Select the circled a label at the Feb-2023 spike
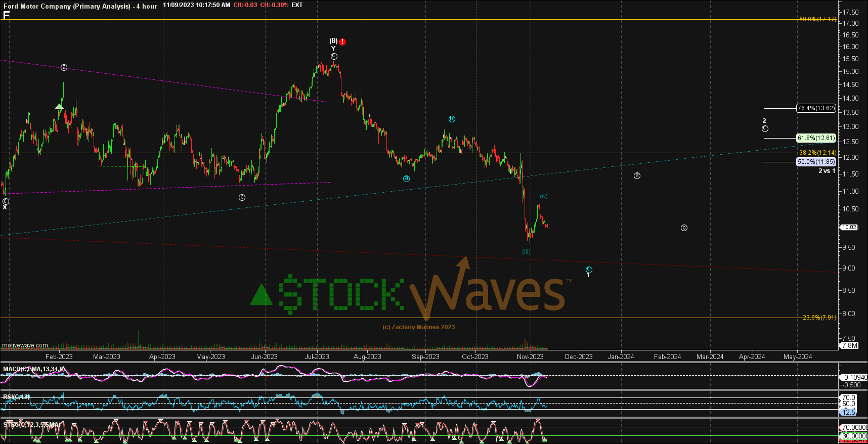This screenshot has height=444, width=868. tap(64, 67)
